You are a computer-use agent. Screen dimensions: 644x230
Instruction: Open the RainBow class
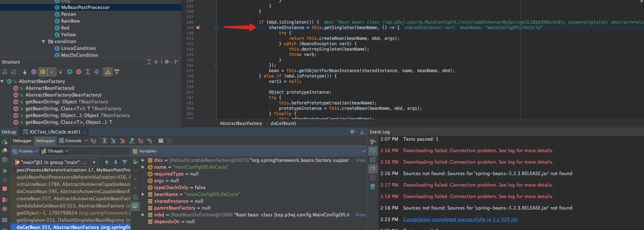click(x=70, y=21)
